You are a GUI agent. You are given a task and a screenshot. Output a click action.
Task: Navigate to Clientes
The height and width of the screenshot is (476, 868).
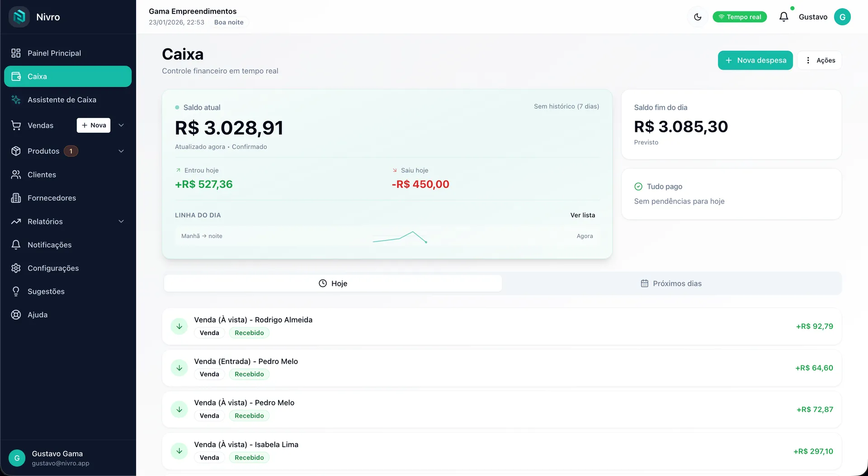tap(68, 175)
